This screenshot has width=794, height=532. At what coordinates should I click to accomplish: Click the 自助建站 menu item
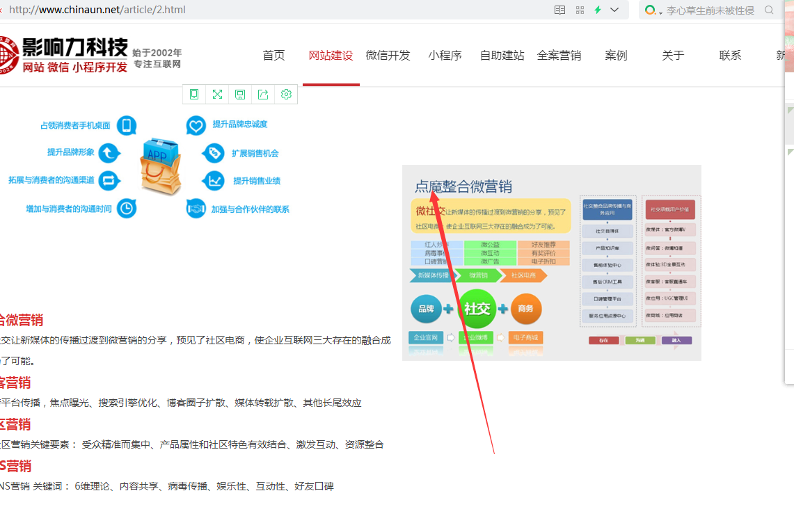[502, 56]
